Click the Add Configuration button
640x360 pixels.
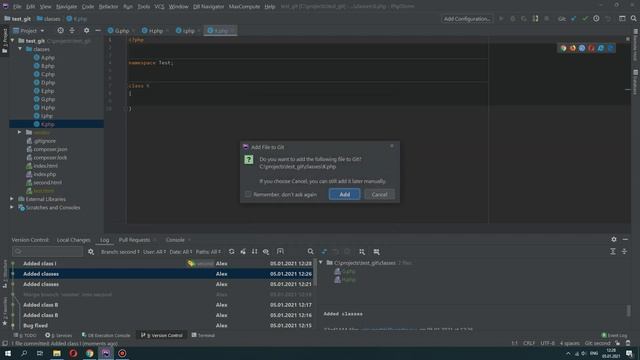pos(467,19)
